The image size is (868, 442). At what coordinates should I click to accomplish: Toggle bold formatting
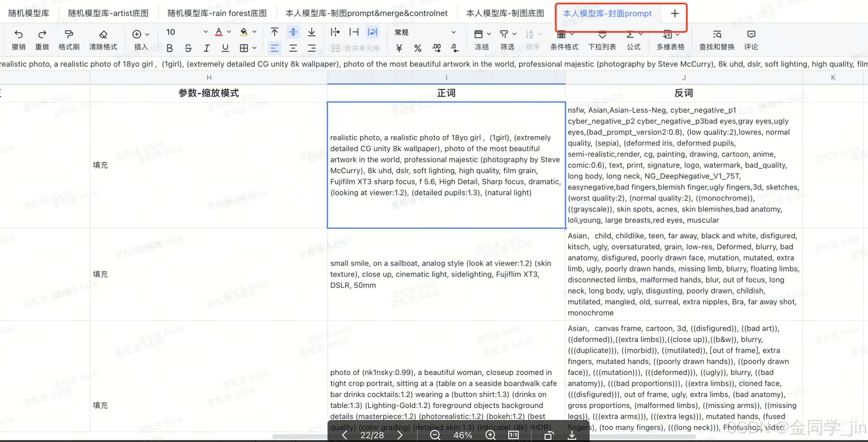coord(169,48)
